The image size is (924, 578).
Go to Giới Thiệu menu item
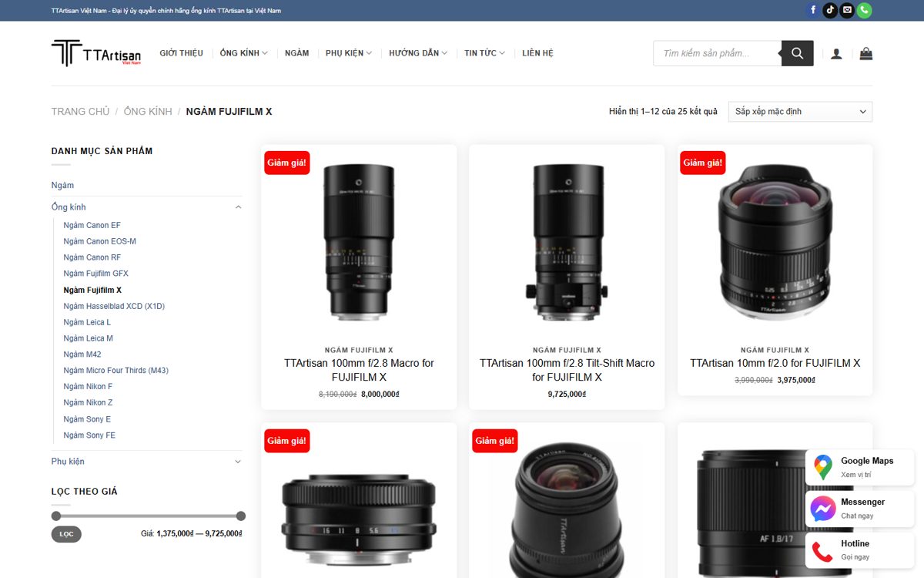tap(182, 53)
